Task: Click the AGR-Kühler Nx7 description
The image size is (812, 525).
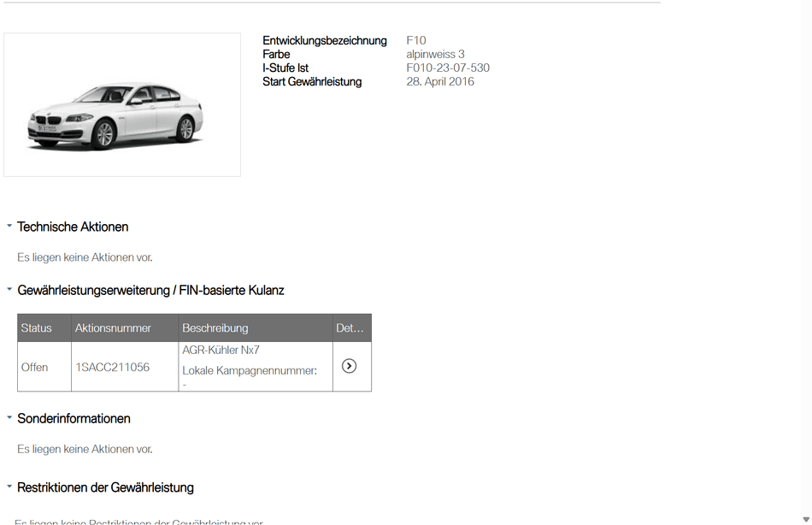Action: pyautogui.click(x=221, y=350)
